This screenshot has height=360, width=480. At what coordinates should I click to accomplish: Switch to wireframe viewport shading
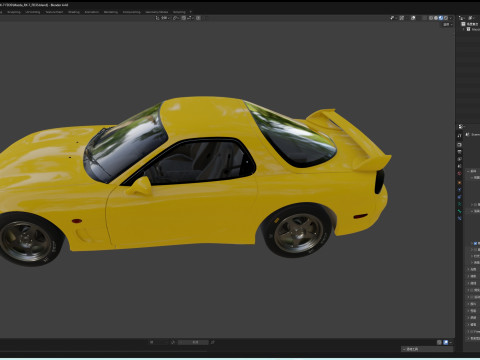coord(431,18)
